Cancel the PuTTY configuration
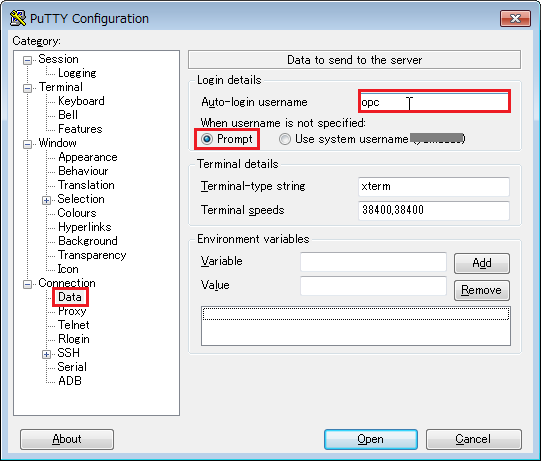This screenshot has width=541, height=461. click(x=473, y=439)
